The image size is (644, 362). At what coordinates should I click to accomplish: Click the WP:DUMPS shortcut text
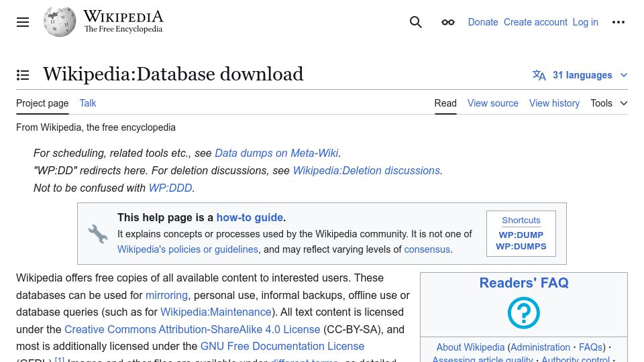[521, 247]
